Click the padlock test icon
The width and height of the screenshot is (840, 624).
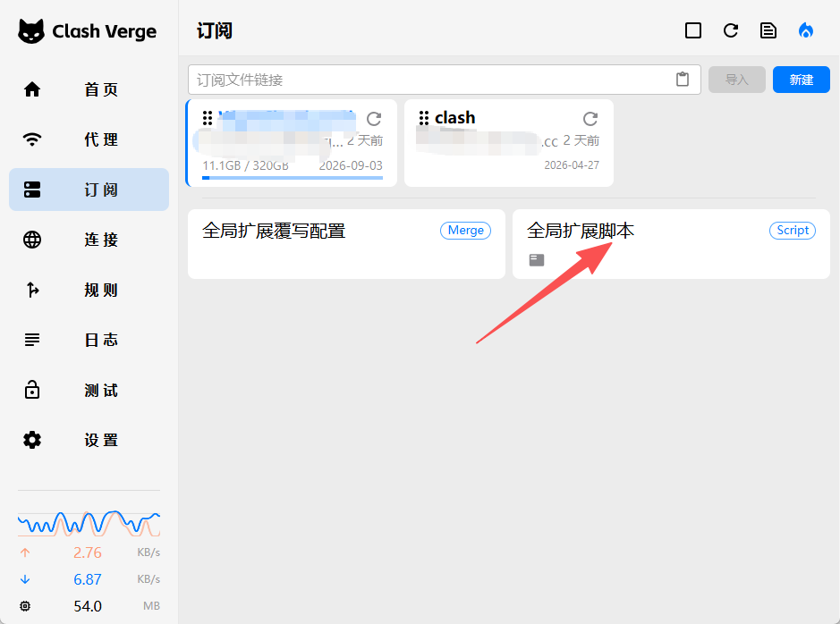point(32,390)
